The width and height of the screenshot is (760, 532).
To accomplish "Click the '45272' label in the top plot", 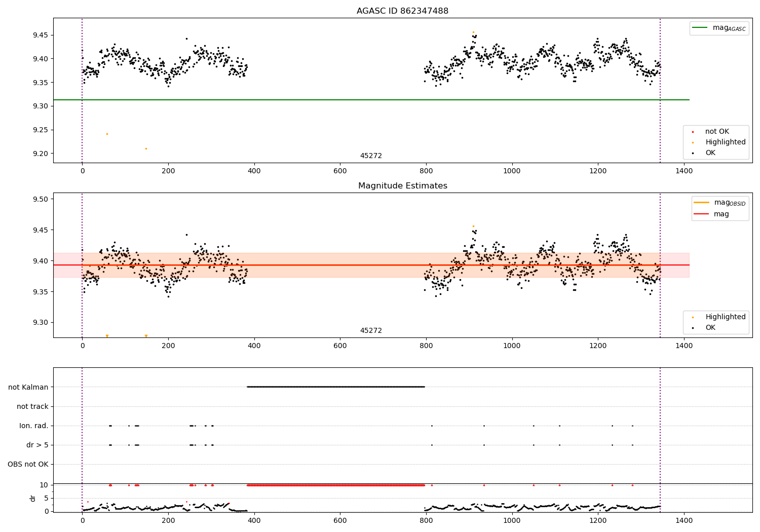I will (x=371, y=156).
